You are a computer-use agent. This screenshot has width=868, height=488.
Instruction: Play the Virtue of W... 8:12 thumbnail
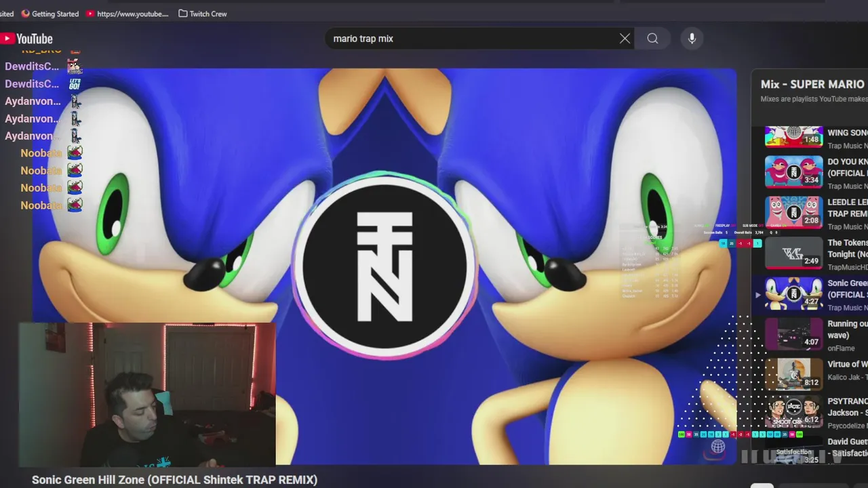793,374
